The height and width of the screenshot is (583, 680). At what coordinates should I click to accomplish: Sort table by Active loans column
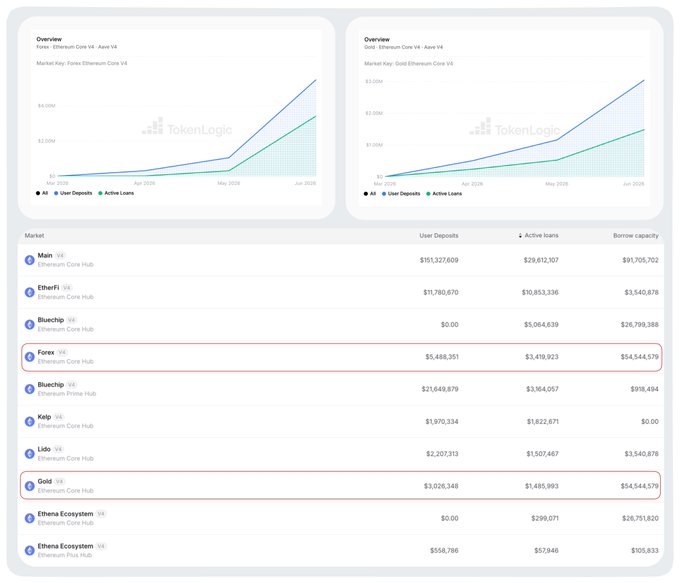[541, 236]
